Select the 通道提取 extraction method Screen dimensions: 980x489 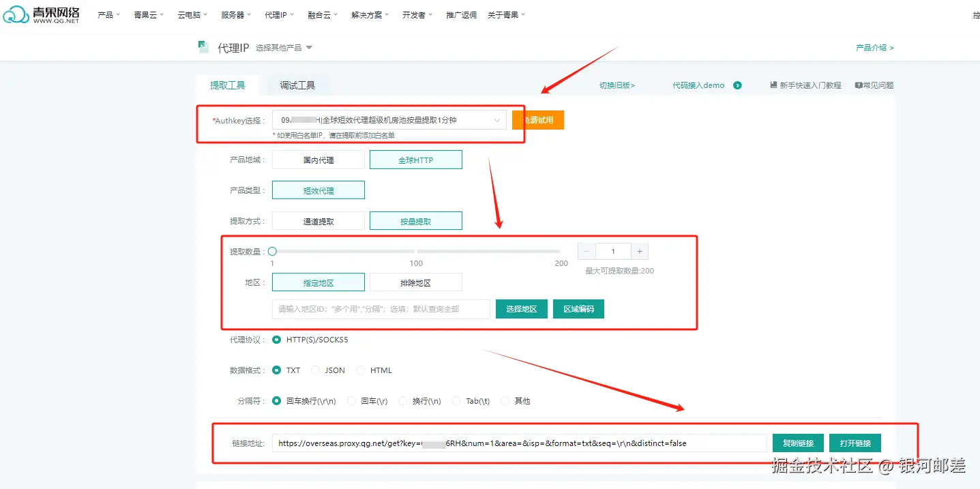(x=318, y=221)
